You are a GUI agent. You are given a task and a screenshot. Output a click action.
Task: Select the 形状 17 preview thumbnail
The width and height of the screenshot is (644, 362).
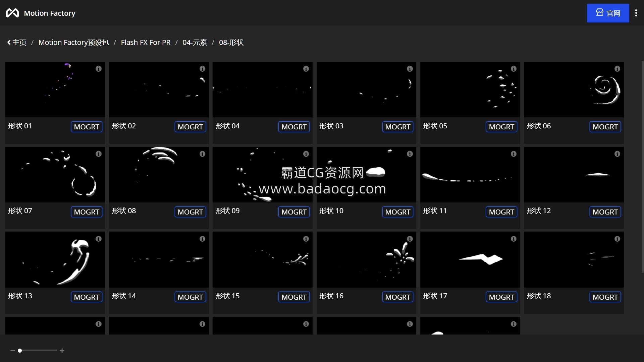click(x=470, y=260)
